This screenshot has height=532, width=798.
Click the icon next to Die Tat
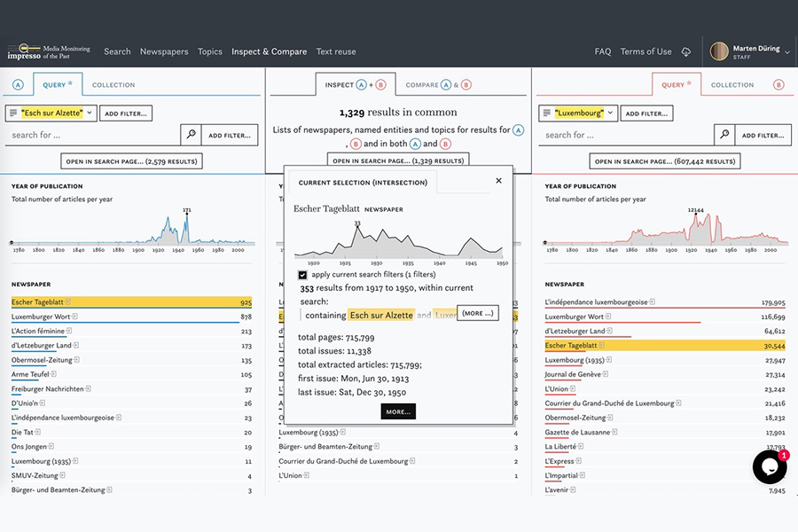tap(37, 432)
